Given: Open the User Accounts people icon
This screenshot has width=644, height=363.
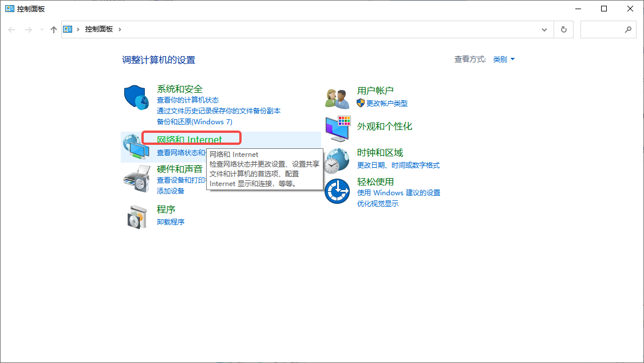Looking at the screenshot, I should (337, 98).
